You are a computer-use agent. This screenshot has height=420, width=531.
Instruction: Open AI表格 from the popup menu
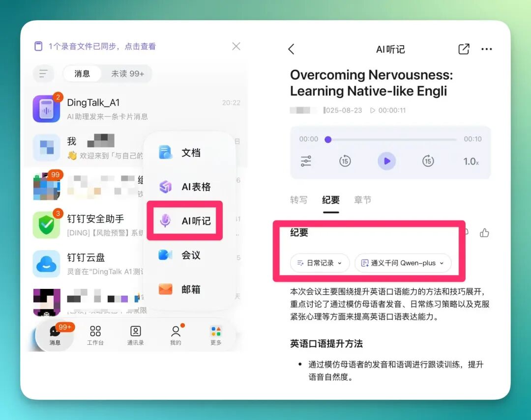[x=185, y=187]
